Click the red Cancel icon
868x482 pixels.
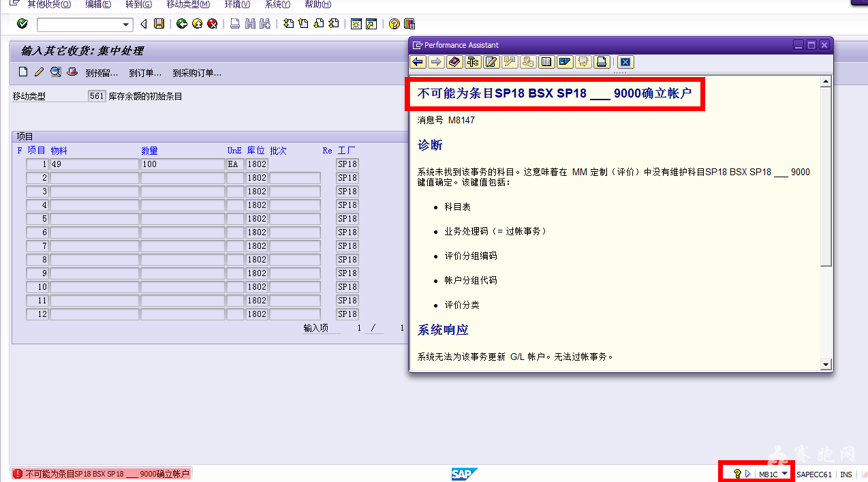click(x=213, y=24)
